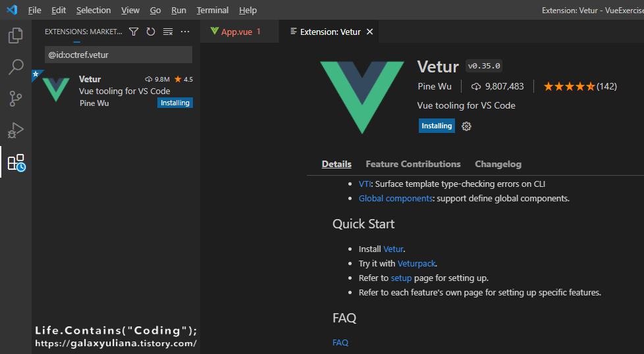Click the extensions search input field
The image size is (644, 354).
pos(119,55)
